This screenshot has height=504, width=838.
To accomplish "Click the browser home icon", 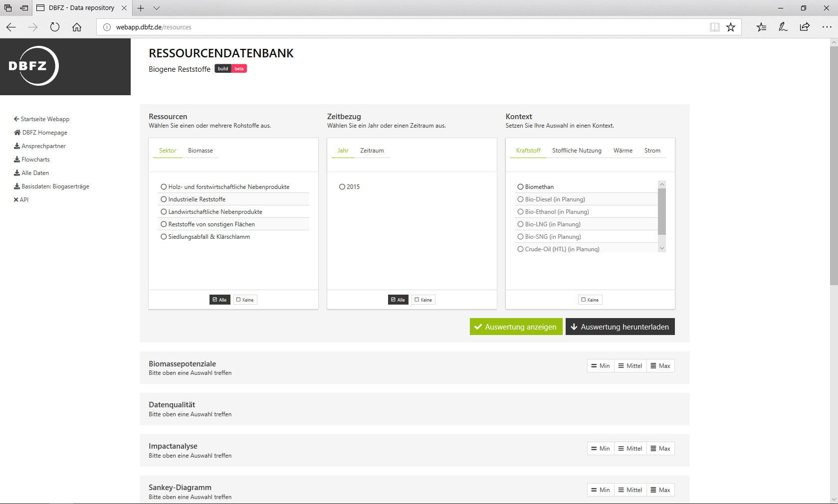I will point(77,27).
